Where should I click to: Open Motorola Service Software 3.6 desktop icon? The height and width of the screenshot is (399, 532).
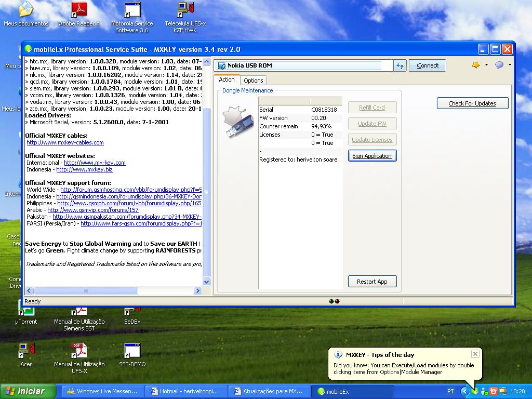132,18
